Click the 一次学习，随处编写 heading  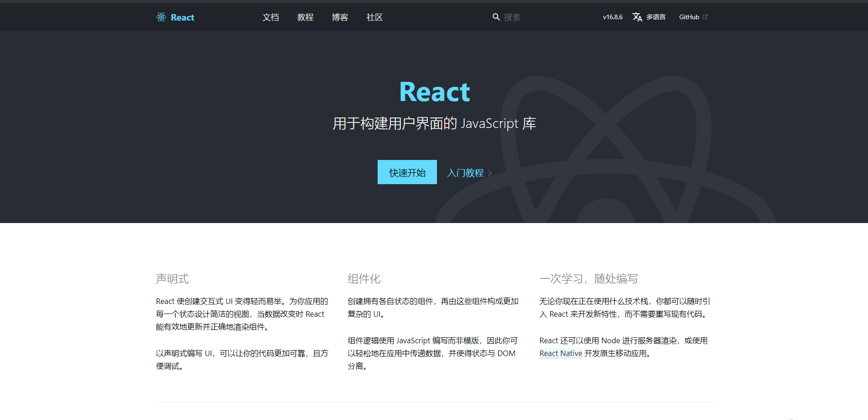[x=589, y=279]
